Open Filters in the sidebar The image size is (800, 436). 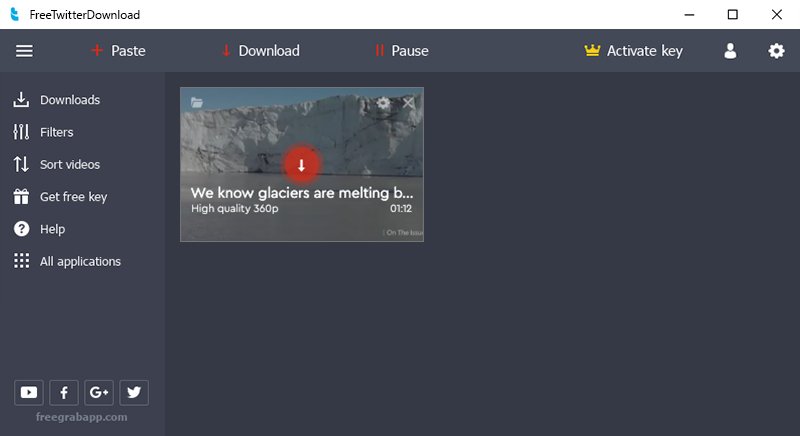pos(43,132)
